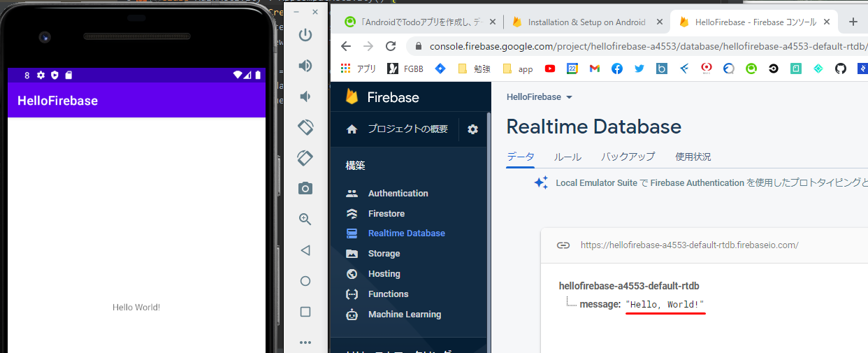The image size is (868, 353).
Task: Reload the Firebase console page
Action: coord(391,46)
